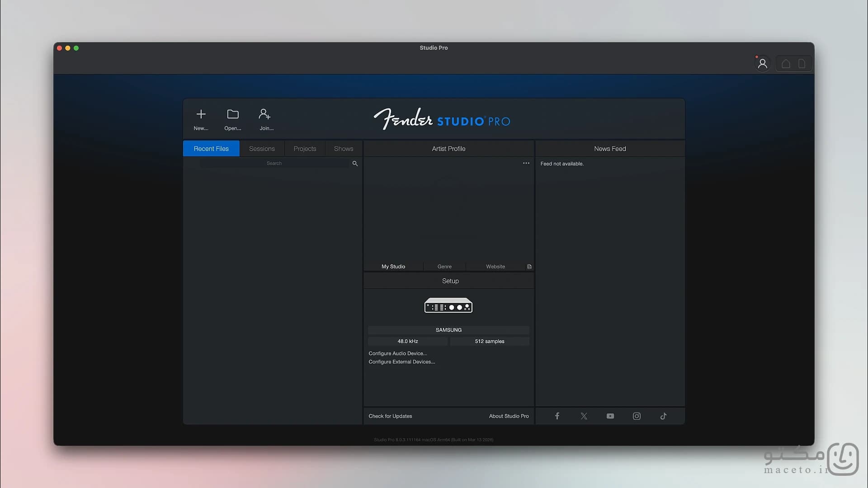This screenshot has width=868, height=488.
Task: Minimize the window with the yellow button
Action: 68,48
